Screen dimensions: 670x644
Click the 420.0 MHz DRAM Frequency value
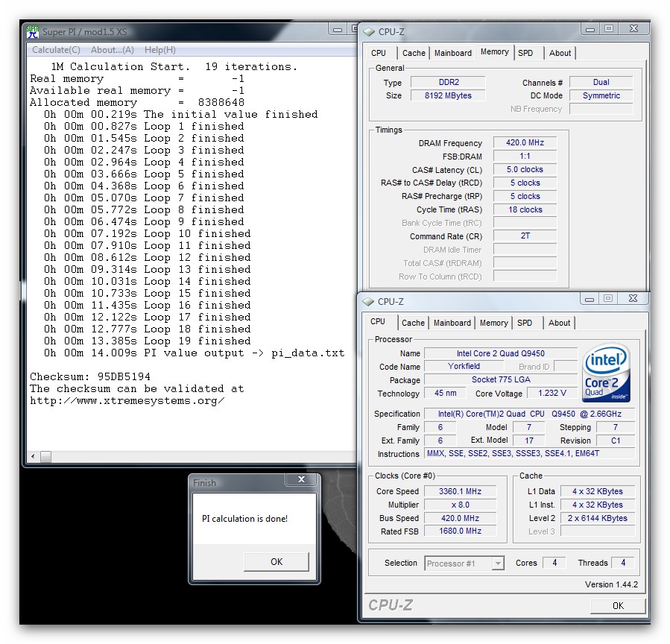coord(525,142)
